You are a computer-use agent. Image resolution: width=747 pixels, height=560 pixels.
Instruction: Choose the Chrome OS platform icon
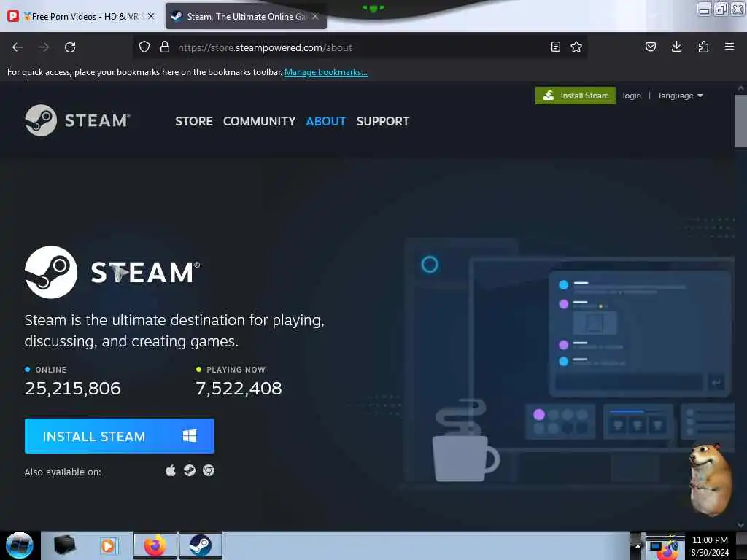tap(209, 471)
